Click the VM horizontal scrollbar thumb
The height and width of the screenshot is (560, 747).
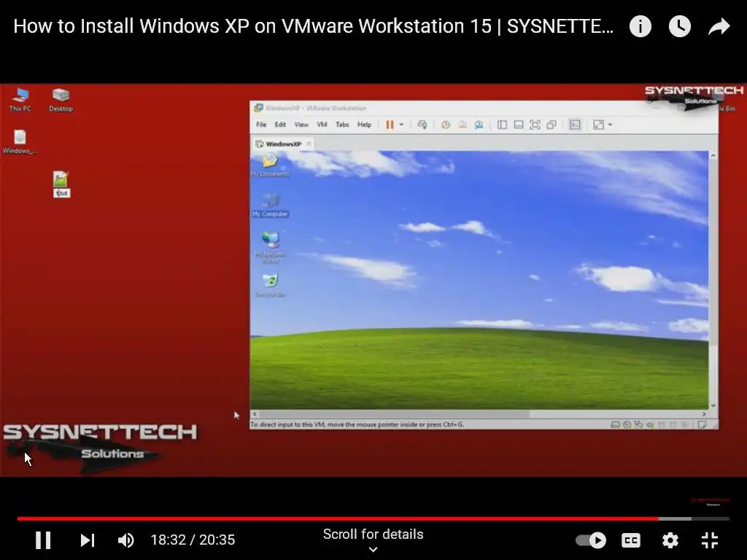[395, 414]
